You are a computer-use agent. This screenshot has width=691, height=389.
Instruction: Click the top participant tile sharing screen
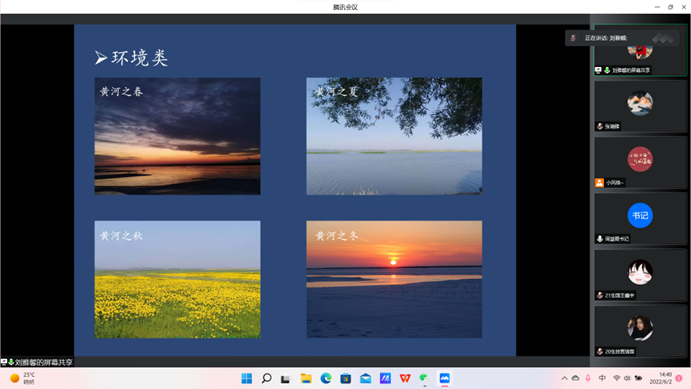(640, 51)
